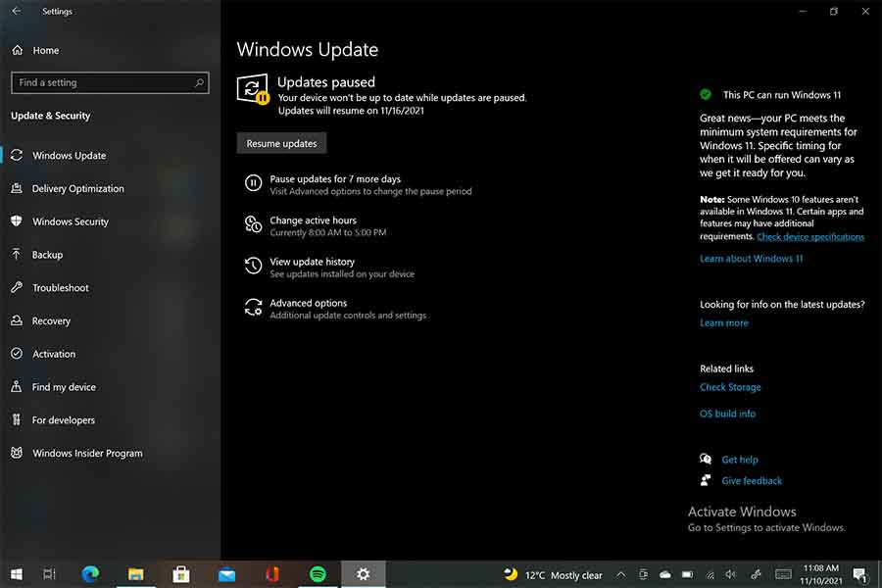Click the Pause updates clock icon
Image resolution: width=882 pixels, height=588 pixels.
[253, 183]
